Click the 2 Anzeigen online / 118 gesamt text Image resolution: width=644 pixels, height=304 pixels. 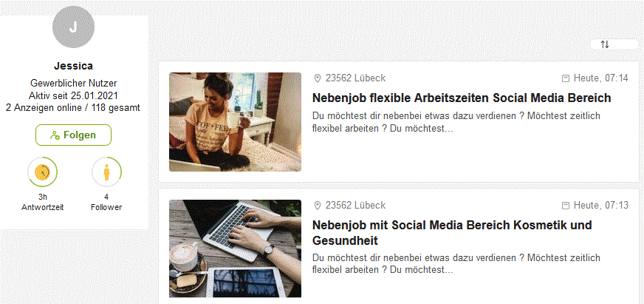click(x=73, y=108)
